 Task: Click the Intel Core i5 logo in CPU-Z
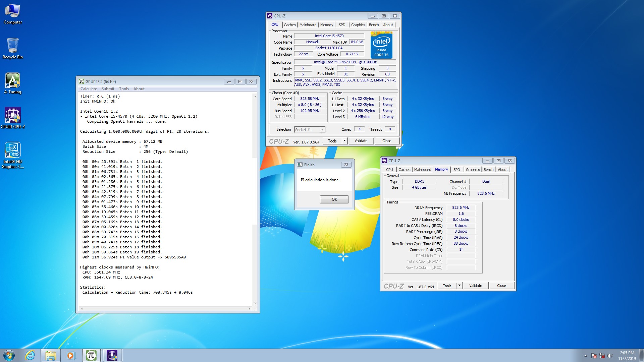coord(381,45)
